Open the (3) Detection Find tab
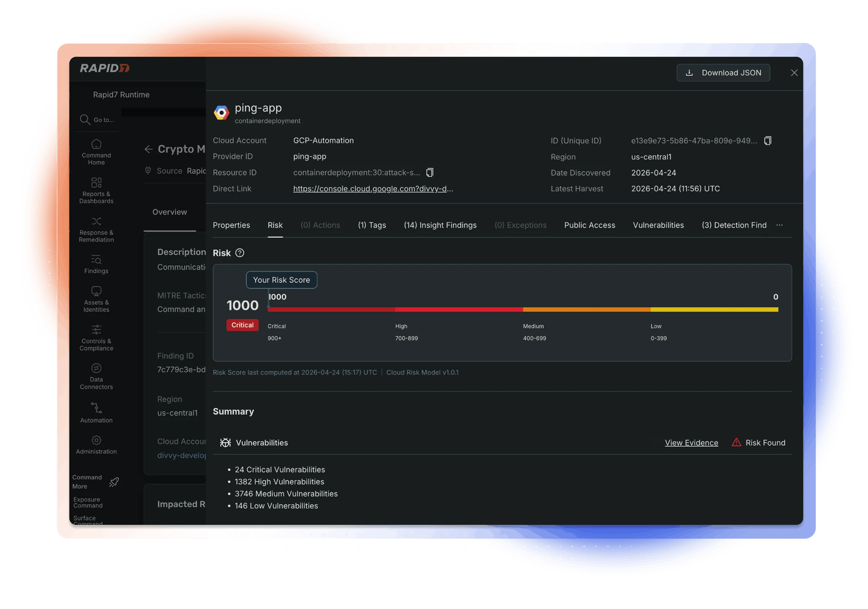 734,225
